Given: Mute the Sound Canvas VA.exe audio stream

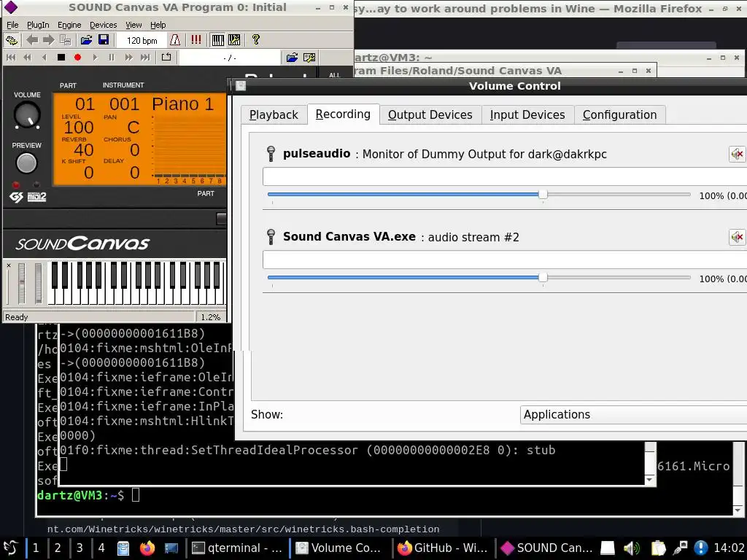Looking at the screenshot, I should [x=737, y=237].
